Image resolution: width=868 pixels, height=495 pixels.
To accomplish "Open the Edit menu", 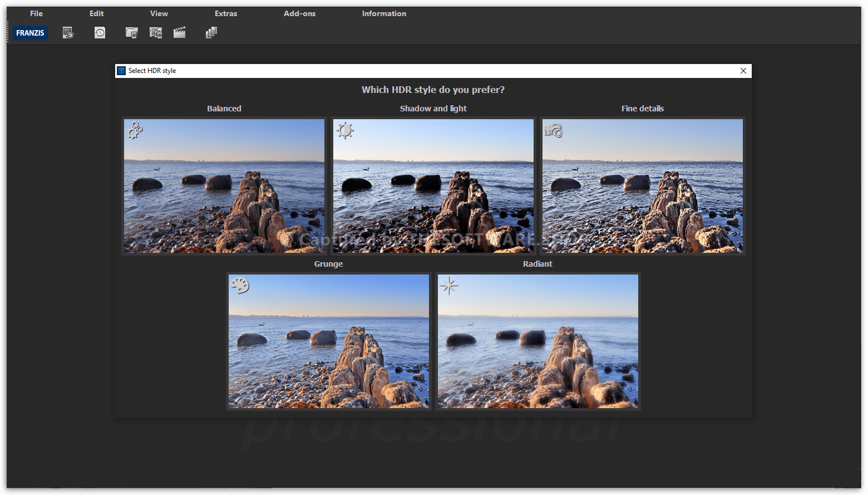I will coord(96,13).
